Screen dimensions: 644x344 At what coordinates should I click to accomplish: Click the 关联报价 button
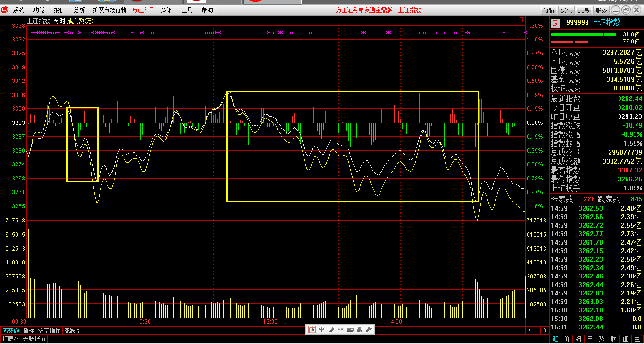coord(34,339)
